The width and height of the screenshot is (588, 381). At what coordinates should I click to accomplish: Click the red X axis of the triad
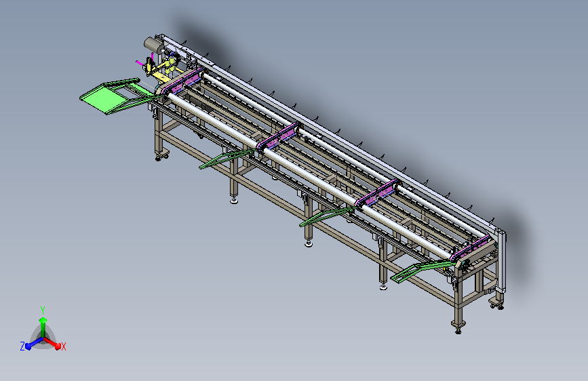pyautogui.click(x=52, y=343)
